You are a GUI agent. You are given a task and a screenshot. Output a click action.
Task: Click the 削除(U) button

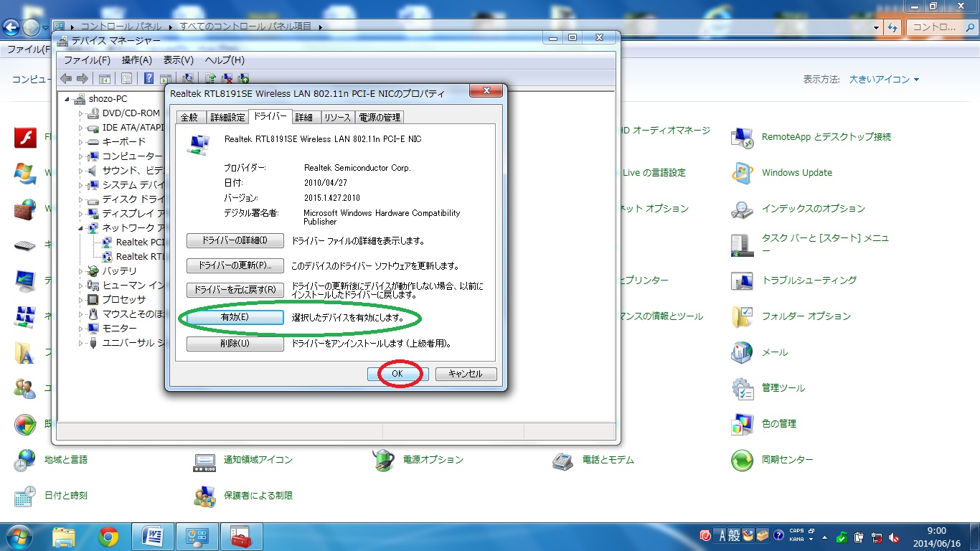[235, 344]
